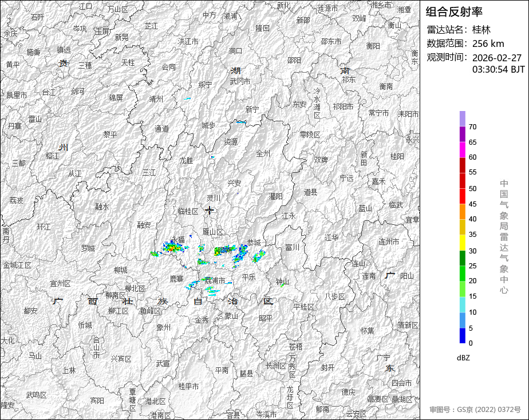Click the 70 dBZ lavender color band
The image size is (529, 420).
click(462, 118)
